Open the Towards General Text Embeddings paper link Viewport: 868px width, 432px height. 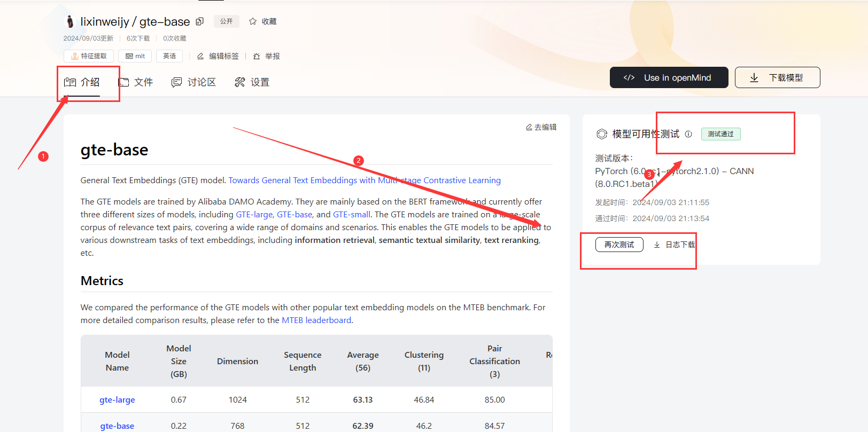pyautogui.click(x=364, y=180)
